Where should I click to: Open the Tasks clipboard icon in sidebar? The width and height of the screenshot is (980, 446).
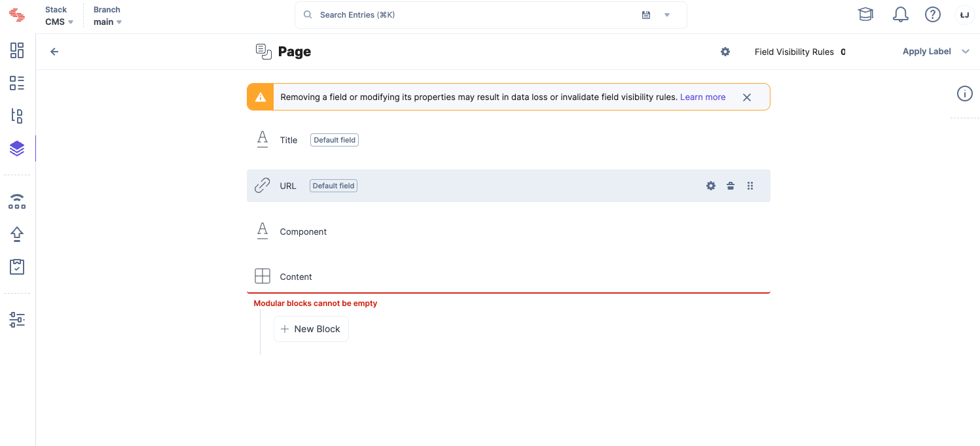17,267
